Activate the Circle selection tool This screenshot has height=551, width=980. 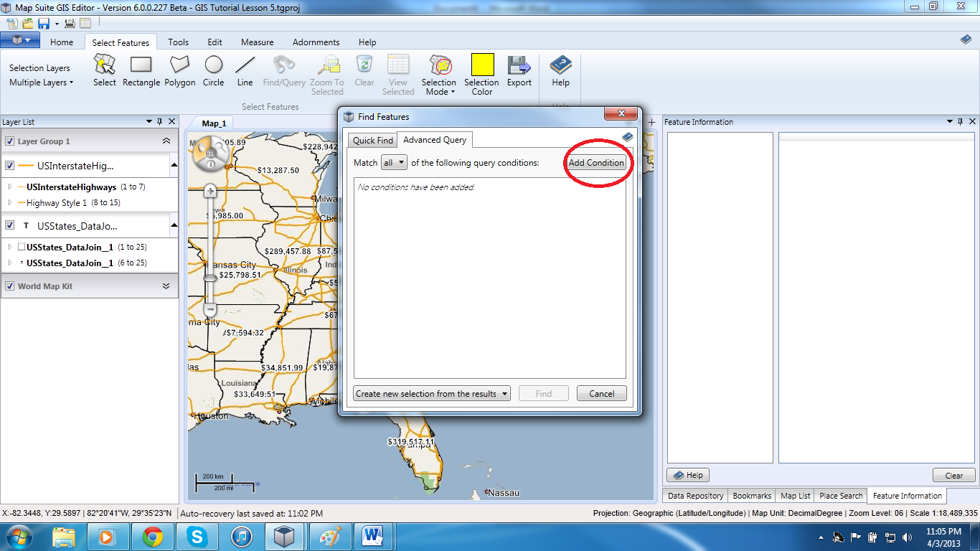click(213, 71)
